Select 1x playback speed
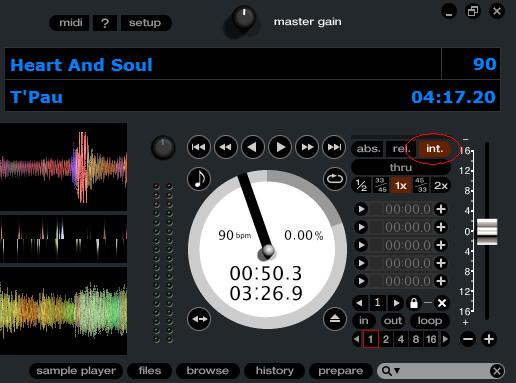 [401, 185]
